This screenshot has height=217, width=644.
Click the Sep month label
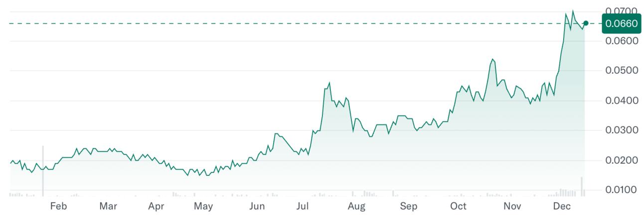tap(409, 206)
